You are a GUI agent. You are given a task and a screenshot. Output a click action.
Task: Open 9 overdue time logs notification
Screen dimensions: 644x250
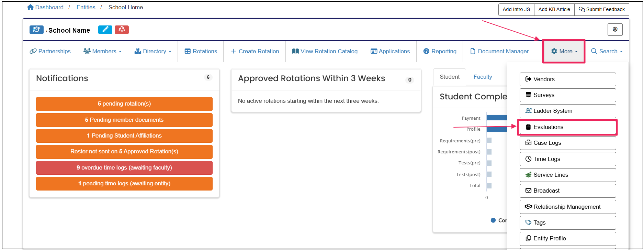[124, 167]
